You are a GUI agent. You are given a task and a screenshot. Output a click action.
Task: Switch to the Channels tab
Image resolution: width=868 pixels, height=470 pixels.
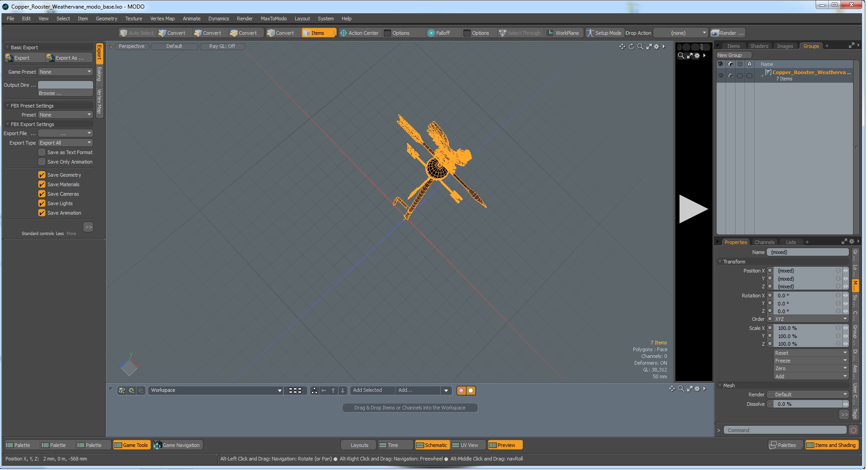(764, 242)
